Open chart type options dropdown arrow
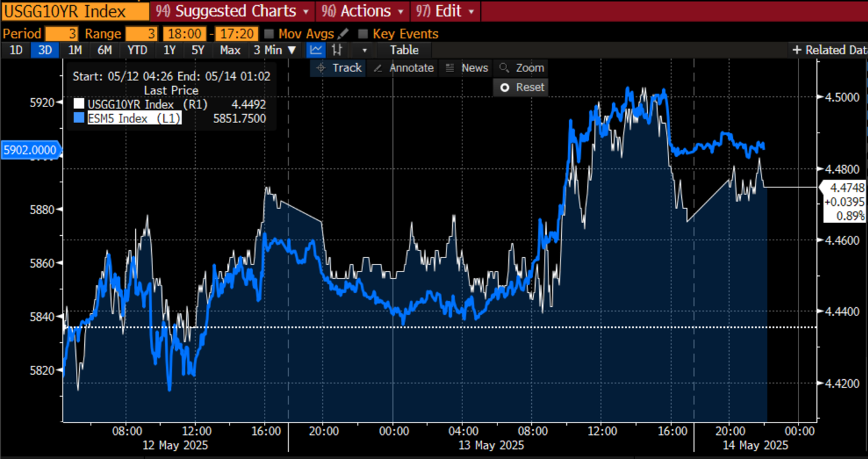Image resolution: width=868 pixels, height=459 pixels. [x=365, y=50]
